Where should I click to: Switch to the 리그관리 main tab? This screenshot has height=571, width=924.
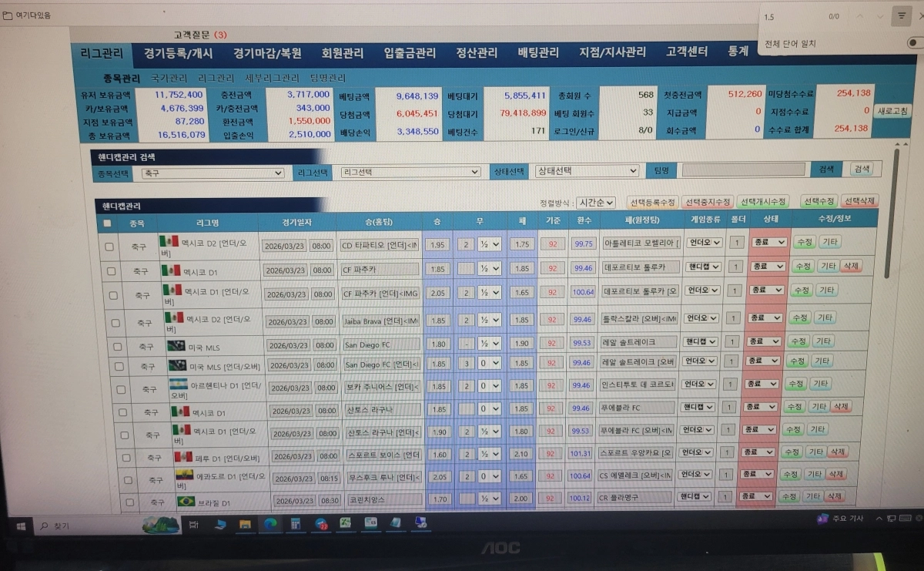102,53
